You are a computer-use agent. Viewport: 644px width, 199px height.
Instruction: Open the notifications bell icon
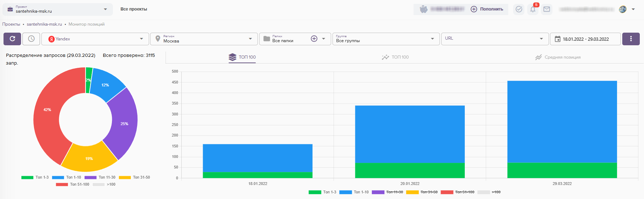click(x=533, y=9)
